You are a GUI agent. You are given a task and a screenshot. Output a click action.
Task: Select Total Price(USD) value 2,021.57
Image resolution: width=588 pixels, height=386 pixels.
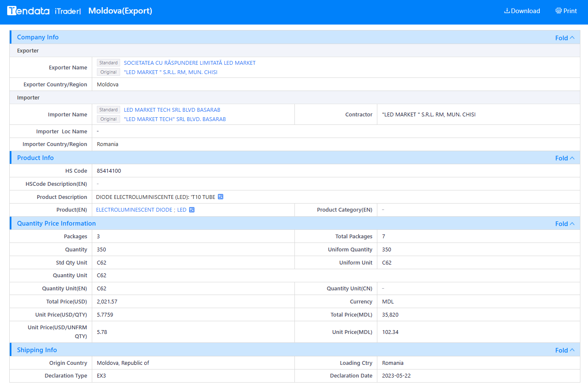107,301
